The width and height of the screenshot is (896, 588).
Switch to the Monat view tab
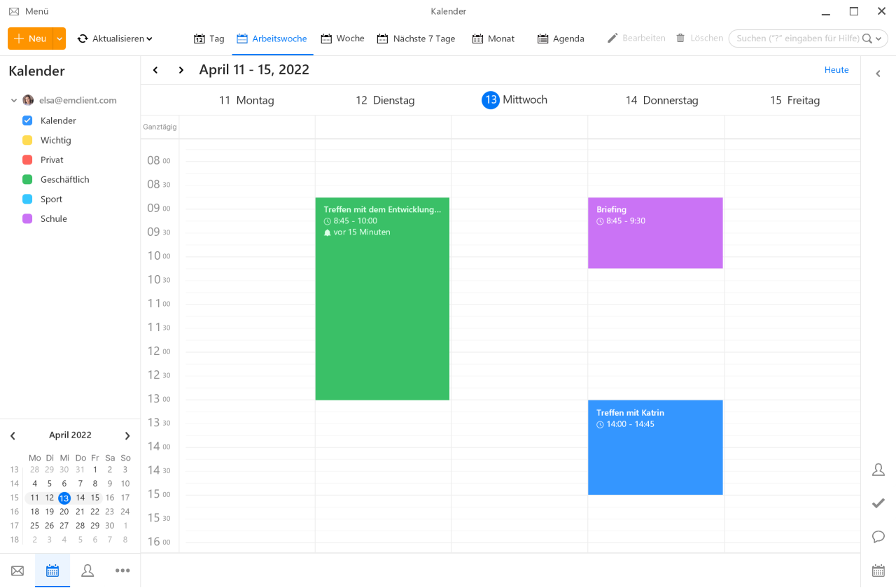493,38
